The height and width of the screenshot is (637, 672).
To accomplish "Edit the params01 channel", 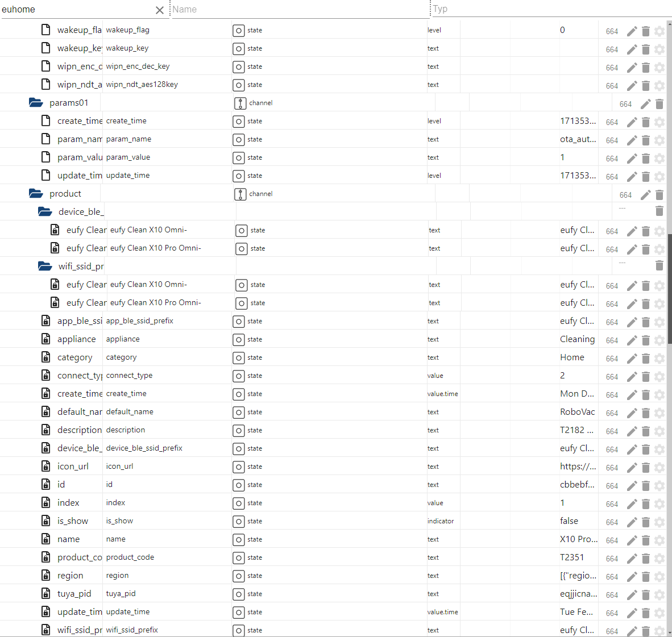I will click(645, 104).
